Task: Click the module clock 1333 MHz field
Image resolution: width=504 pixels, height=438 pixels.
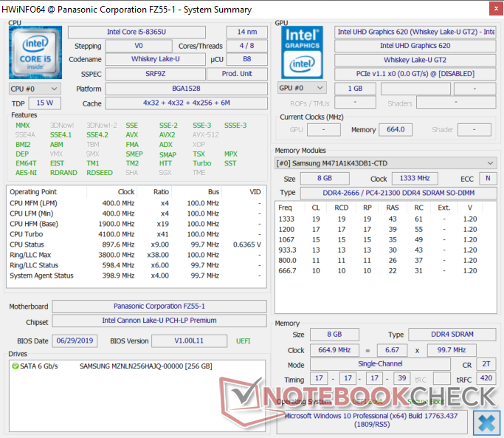Action: tap(415, 178)
